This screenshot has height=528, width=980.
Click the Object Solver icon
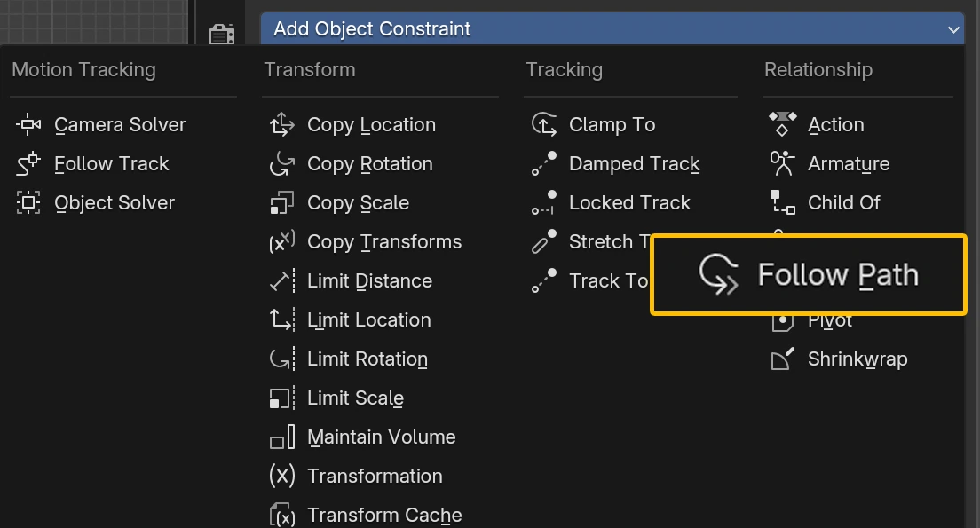click(28, 203)
